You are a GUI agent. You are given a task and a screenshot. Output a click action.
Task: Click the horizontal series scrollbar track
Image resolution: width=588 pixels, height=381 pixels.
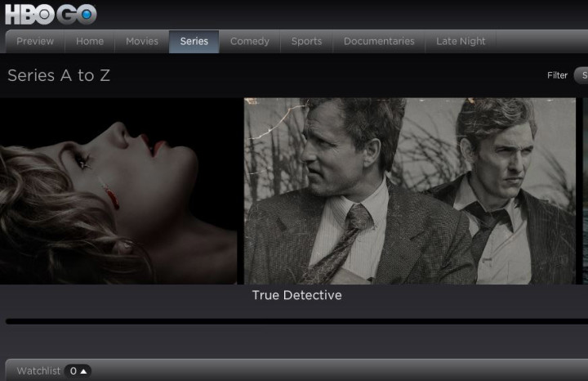[296, 321]
